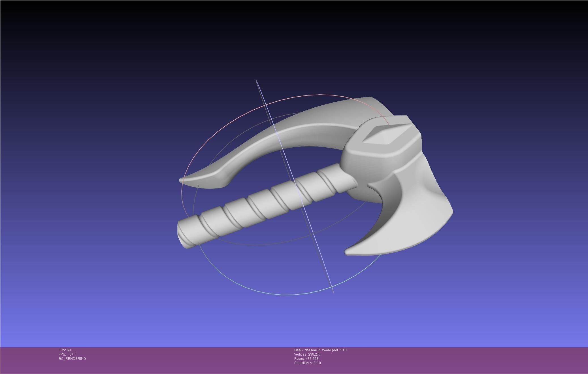
Task: Select the FOV: 60 readout
Action: (65, 350)
